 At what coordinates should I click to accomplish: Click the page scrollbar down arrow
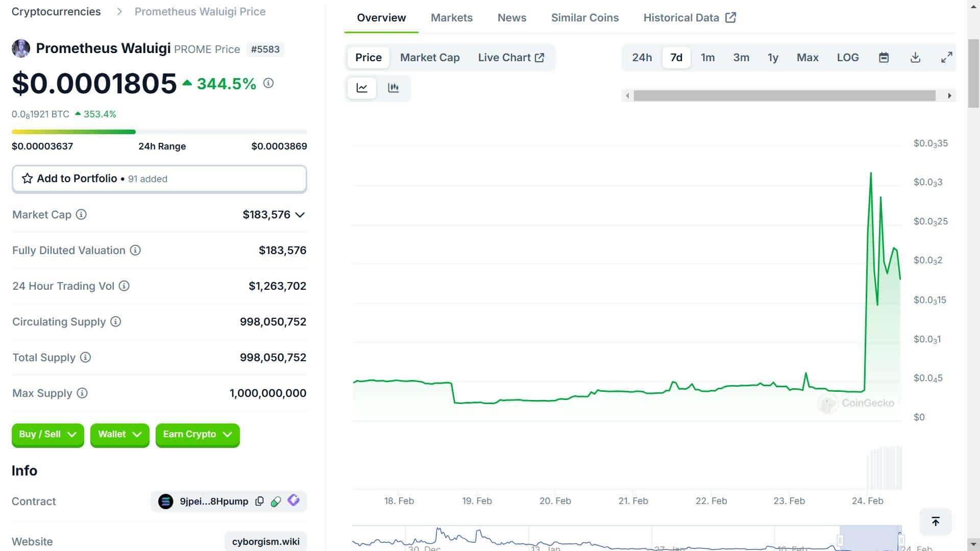[x=973, y=544]
